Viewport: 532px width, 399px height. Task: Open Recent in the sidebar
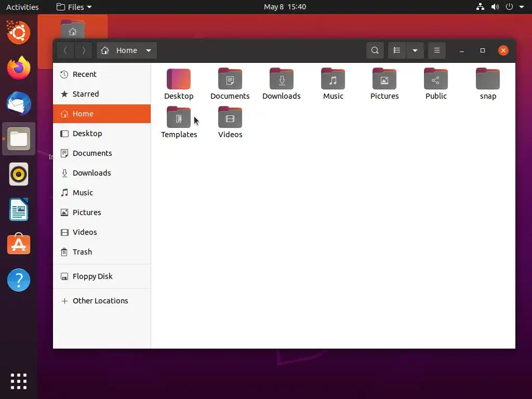(102, 74)
